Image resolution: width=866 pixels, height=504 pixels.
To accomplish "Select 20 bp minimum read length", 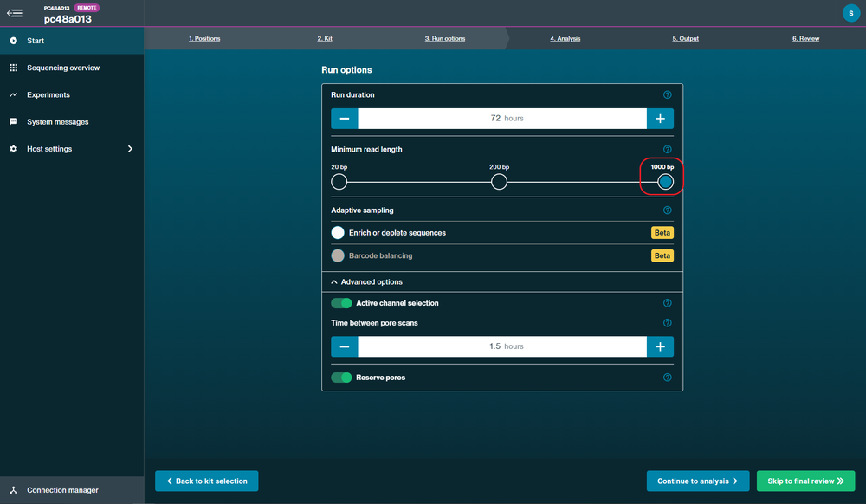I will [x=339, y=182].
